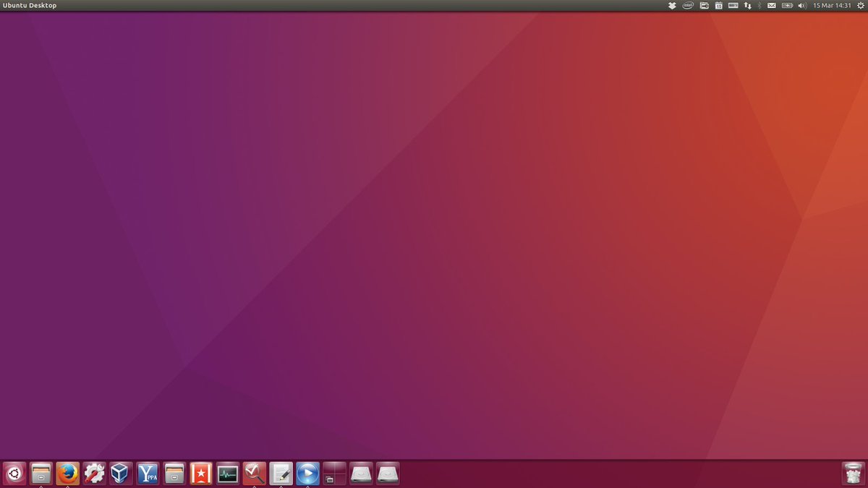The width and height of the screenshot is (868, 488).
Task: Open the battery indicator menu
Action: click(x=787, y=5)
